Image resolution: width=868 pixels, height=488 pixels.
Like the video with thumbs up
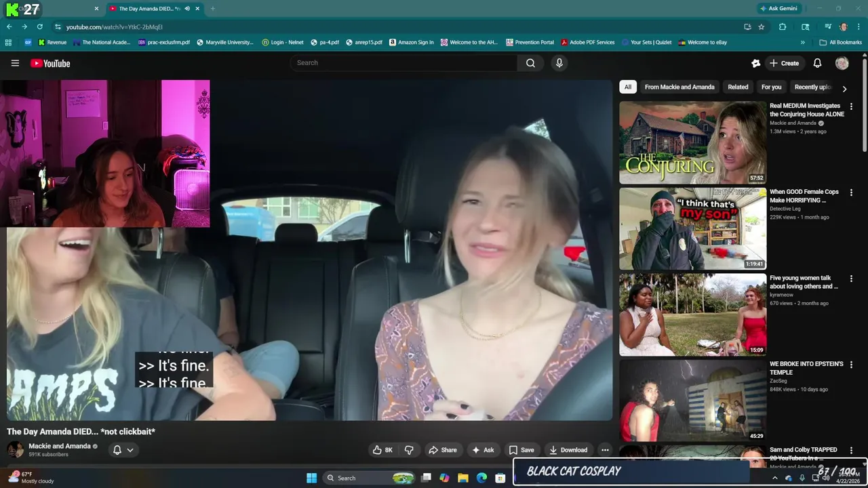[382, 450]
